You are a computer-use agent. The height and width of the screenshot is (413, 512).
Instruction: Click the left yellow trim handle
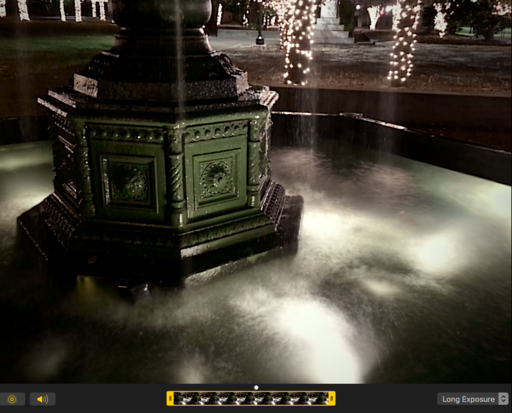click(170, 398)
